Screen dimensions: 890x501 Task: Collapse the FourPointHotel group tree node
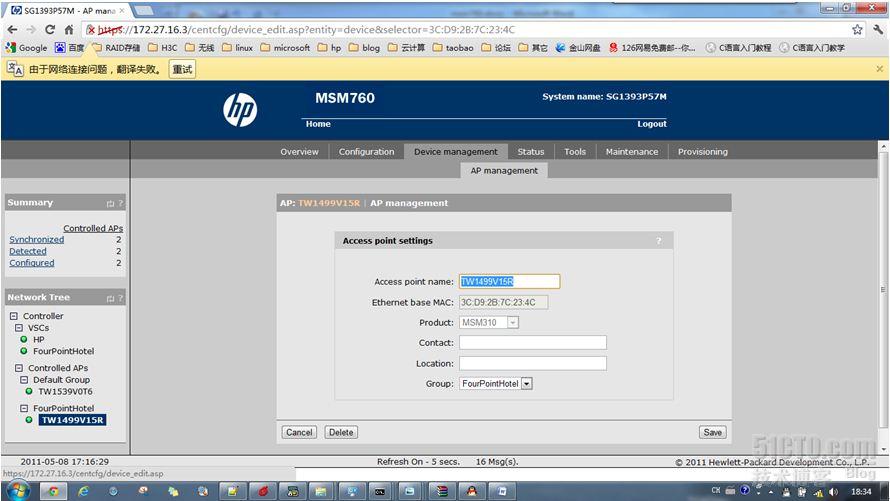[24, 408]
